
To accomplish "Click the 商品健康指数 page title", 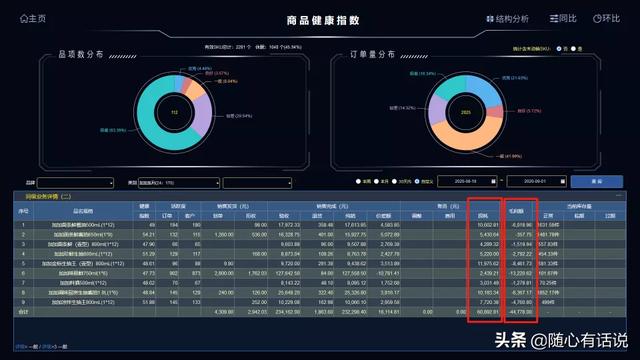I will click(x=323, y=20).
